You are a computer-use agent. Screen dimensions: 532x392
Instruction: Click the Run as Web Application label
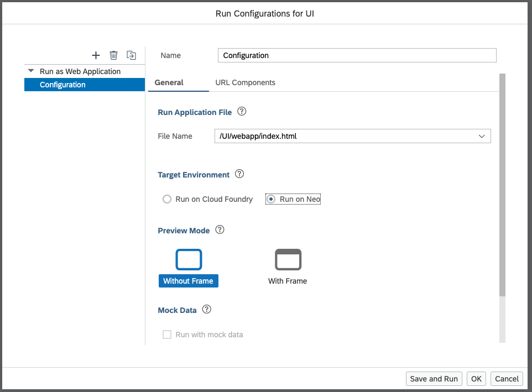pos(80,71)
